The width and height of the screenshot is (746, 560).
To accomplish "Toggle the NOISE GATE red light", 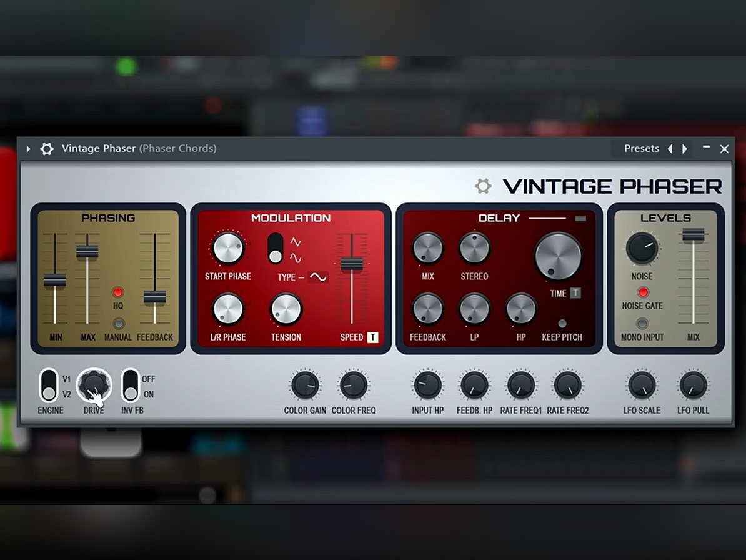I will (642, 292).
